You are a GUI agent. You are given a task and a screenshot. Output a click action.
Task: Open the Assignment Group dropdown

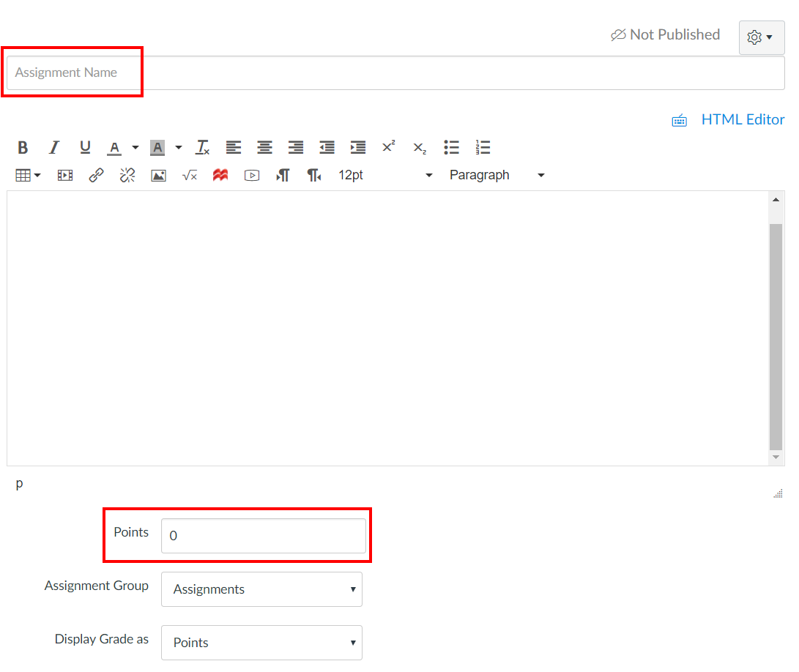(261, 589)
